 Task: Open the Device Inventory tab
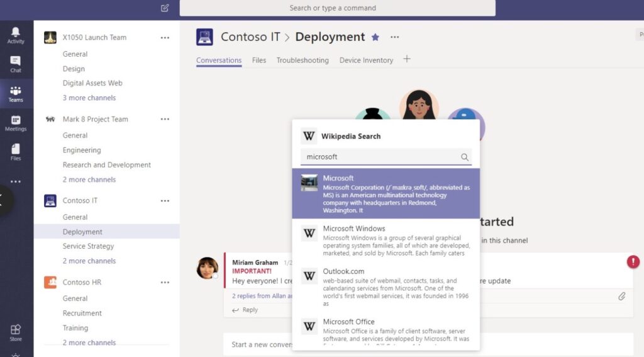pyautogui.click(x=366, y=60)
